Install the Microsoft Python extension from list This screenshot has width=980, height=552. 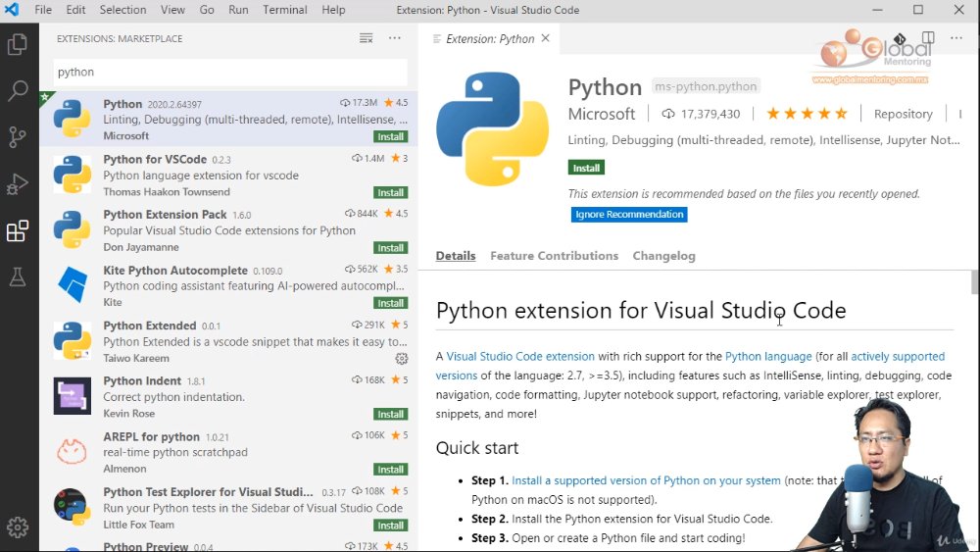391,137
